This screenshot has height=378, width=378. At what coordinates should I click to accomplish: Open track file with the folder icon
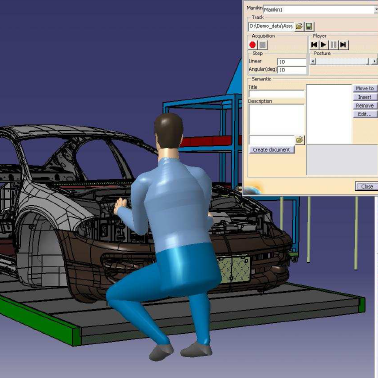(x=299, y=26)
